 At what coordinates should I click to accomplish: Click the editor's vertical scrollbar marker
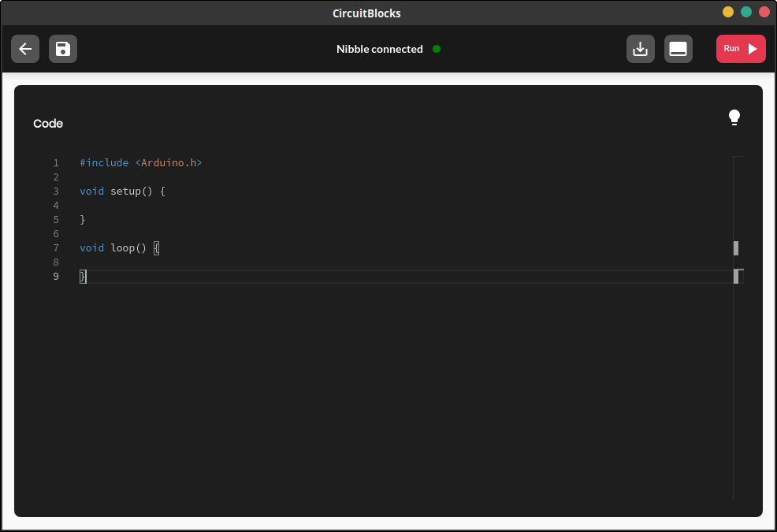[x=736, y=248]
